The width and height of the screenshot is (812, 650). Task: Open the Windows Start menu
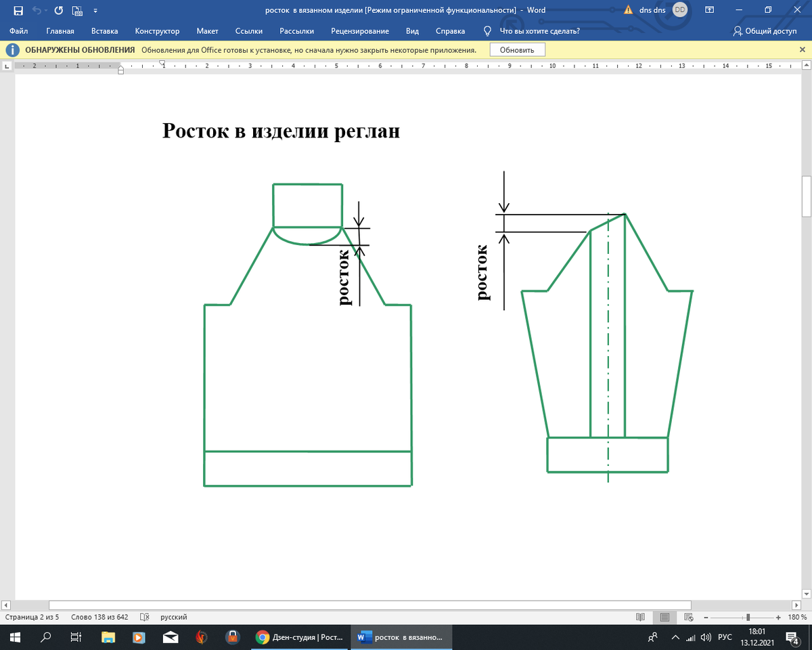click(x=15, y=637)
